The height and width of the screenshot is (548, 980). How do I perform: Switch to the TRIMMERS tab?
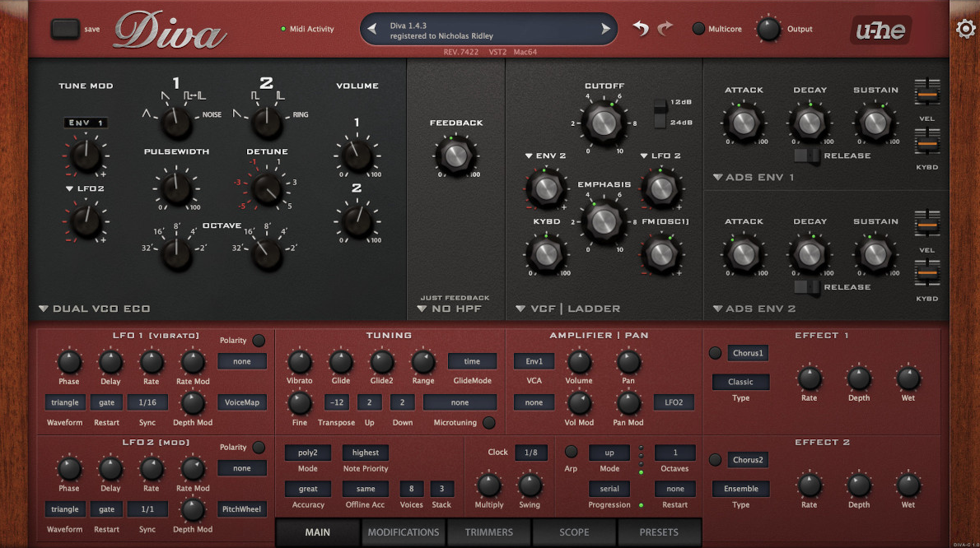pyautogui.click(x=488, y=532)
